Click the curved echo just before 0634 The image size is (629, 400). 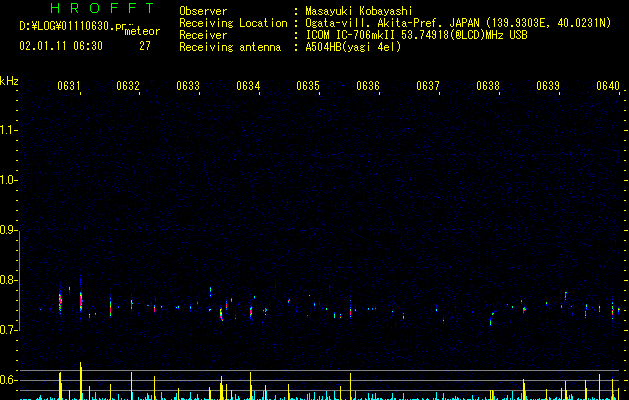pos(221,314)
